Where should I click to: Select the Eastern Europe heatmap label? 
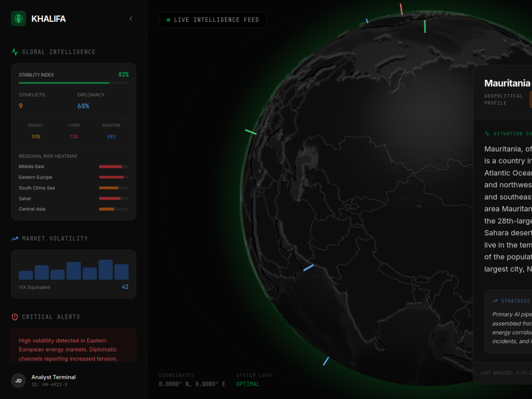[x=35, y=177]
